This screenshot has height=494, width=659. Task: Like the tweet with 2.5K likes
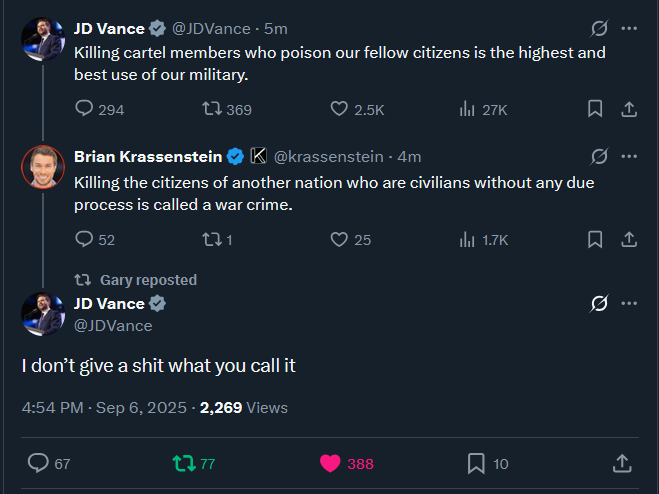(339, 110)
